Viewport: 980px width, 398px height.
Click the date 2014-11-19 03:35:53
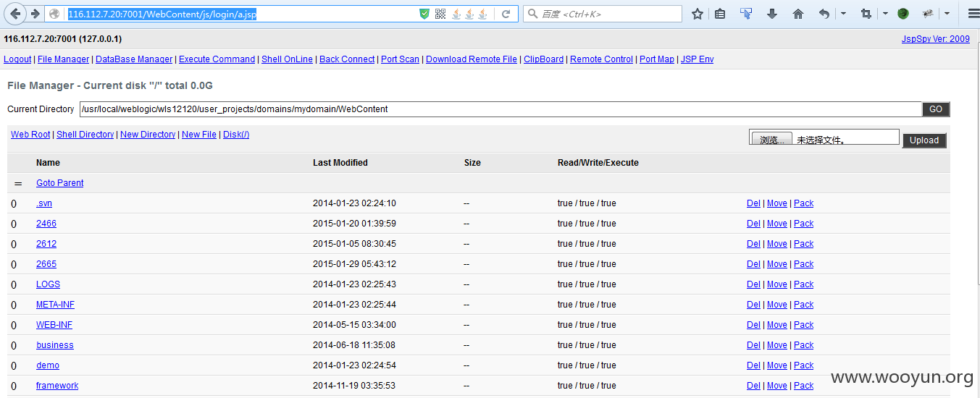[354, 386]
